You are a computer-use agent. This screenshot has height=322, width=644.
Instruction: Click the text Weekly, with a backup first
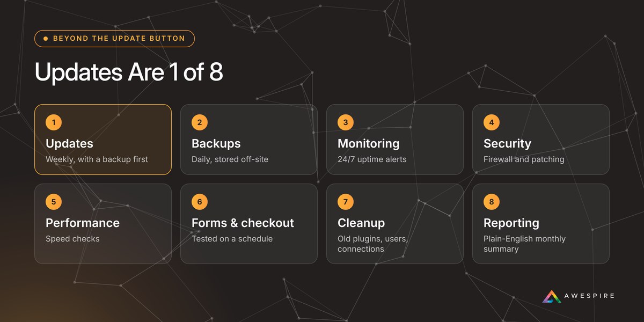point(97,159)
